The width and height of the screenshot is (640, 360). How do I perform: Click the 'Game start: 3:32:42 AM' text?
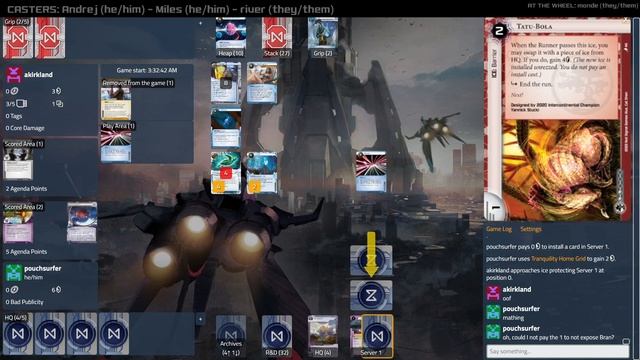[x=147, y=70]
